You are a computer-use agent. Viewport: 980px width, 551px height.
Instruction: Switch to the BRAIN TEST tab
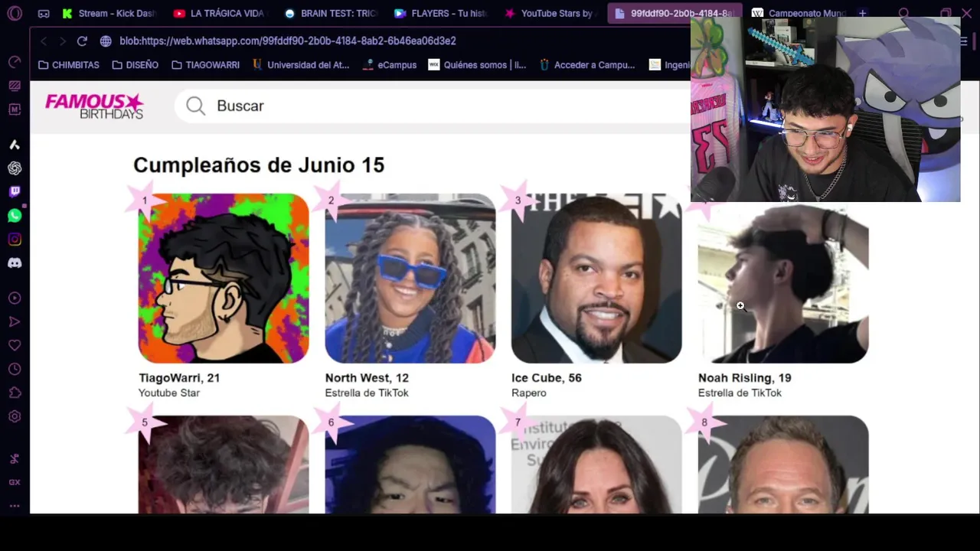point(330,13)
